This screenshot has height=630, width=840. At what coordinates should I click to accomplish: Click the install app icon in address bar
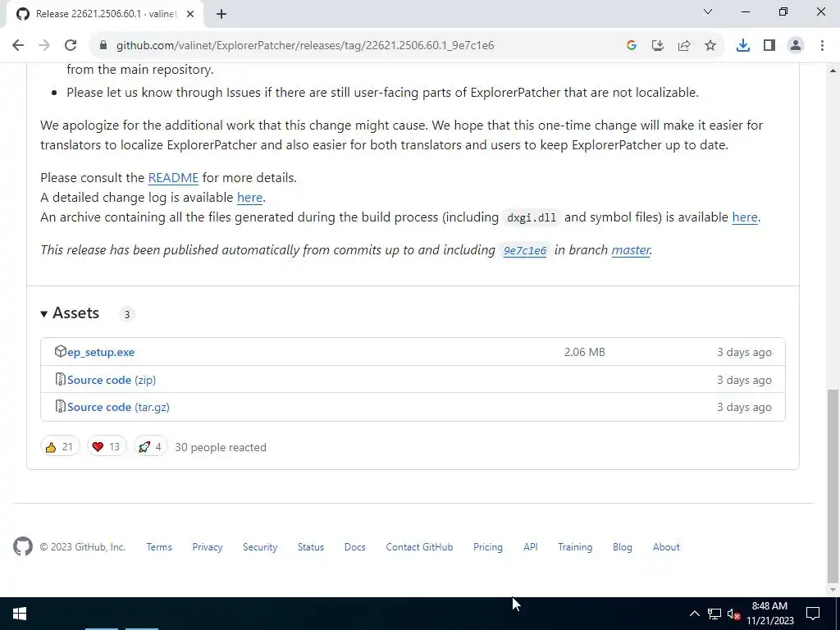(657, 46)
